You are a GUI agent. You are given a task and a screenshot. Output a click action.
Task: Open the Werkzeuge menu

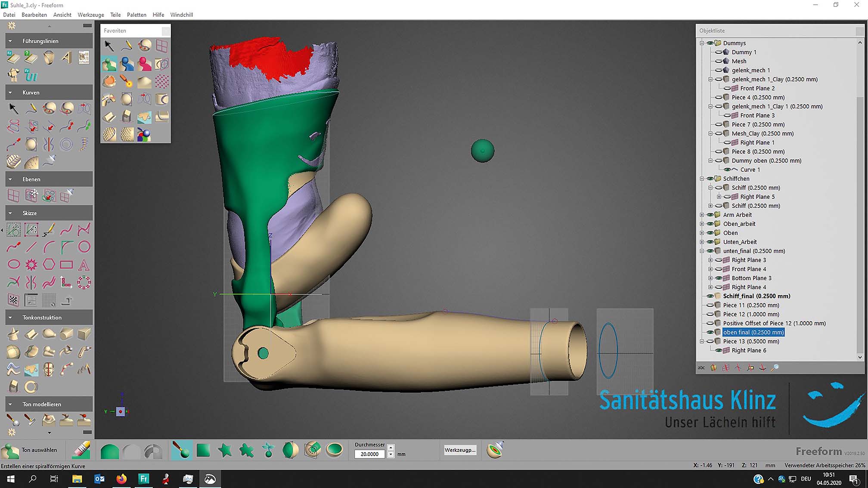pos(90,15)
